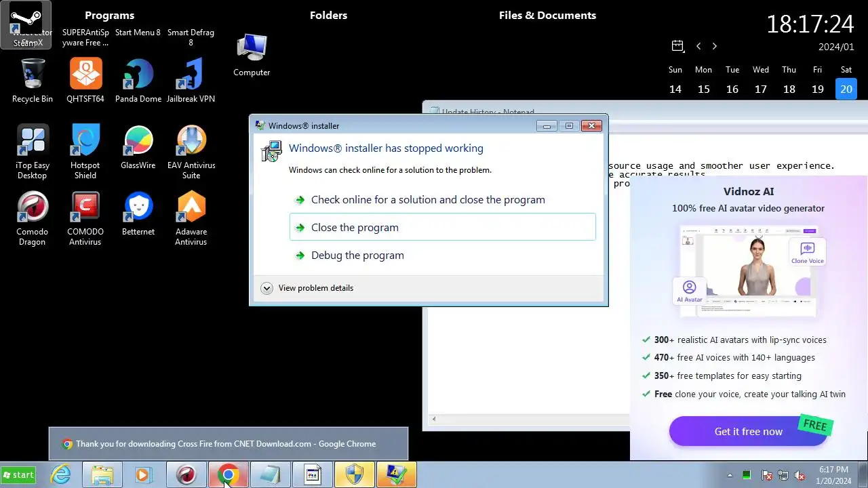Click the Programs group header

pyautogui.click(x=109, y=15)
